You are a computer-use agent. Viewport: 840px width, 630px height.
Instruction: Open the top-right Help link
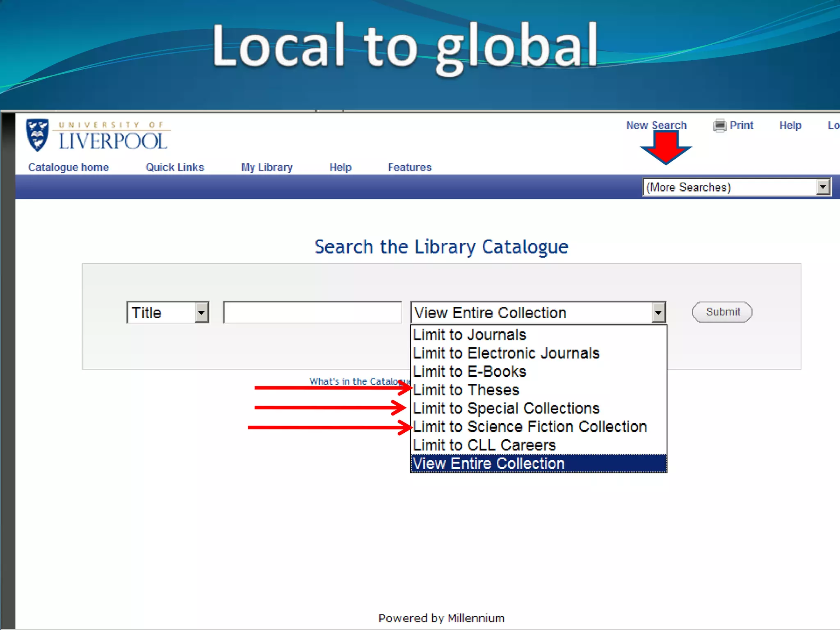(x=790, y=125)
